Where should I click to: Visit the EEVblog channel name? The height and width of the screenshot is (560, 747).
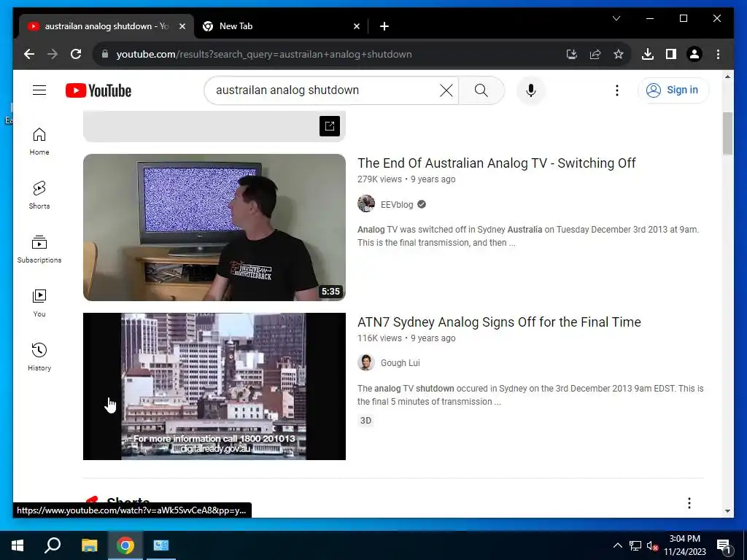point(396,205)
